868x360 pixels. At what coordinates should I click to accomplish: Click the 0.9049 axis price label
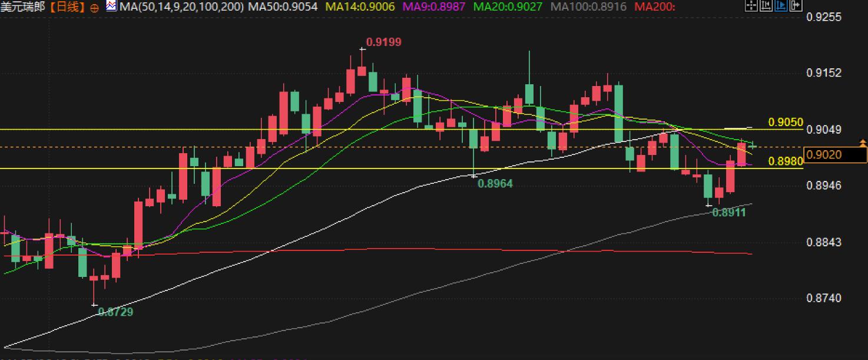coord(824,130)
